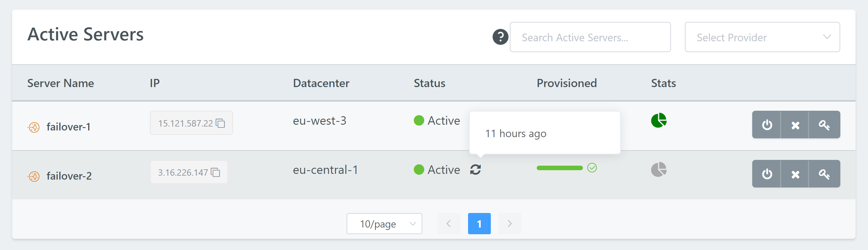Delete failover-1 with the X button
Screen dimensions: 868x250
click(795, 124)
